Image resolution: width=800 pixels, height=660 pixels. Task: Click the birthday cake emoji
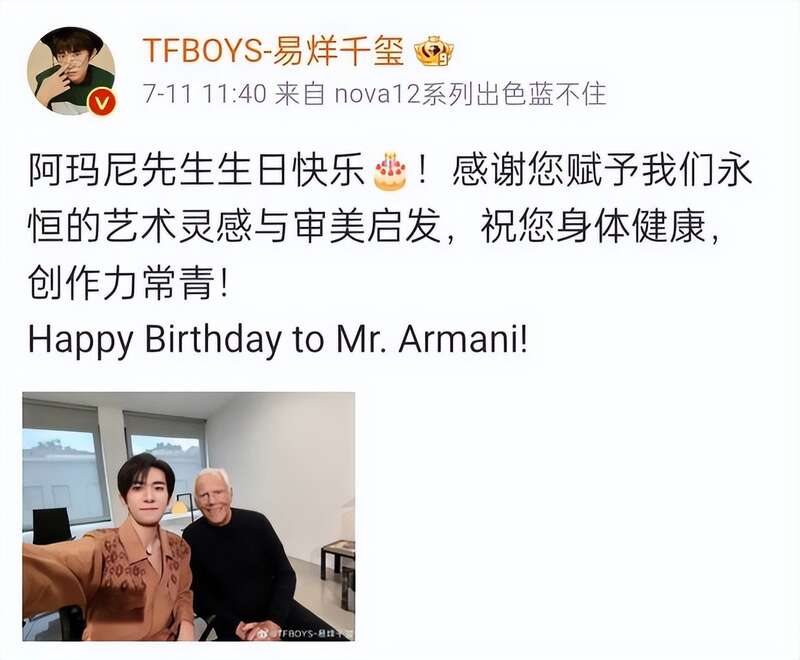390,171
